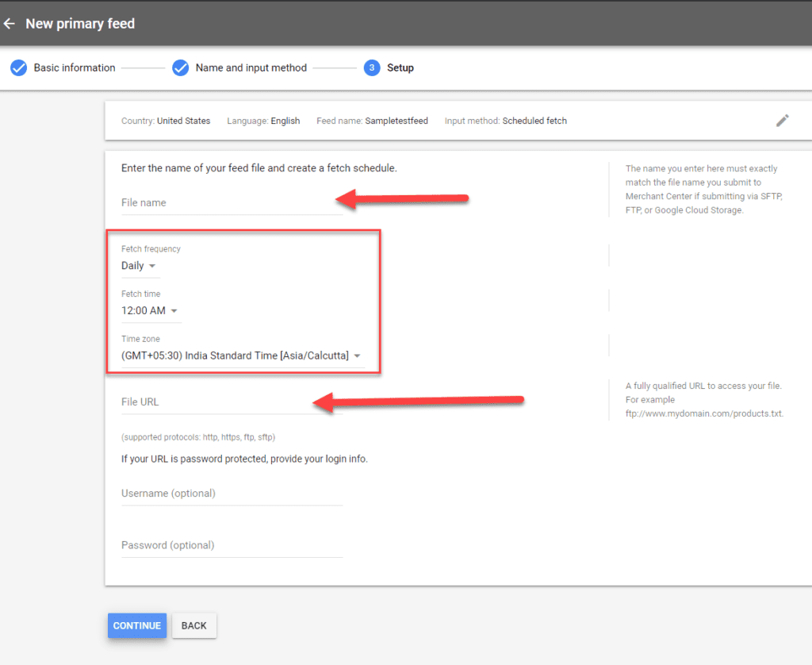Click the Setup step number circle
This screenshot has width=812, height=665.
point(371,67)
